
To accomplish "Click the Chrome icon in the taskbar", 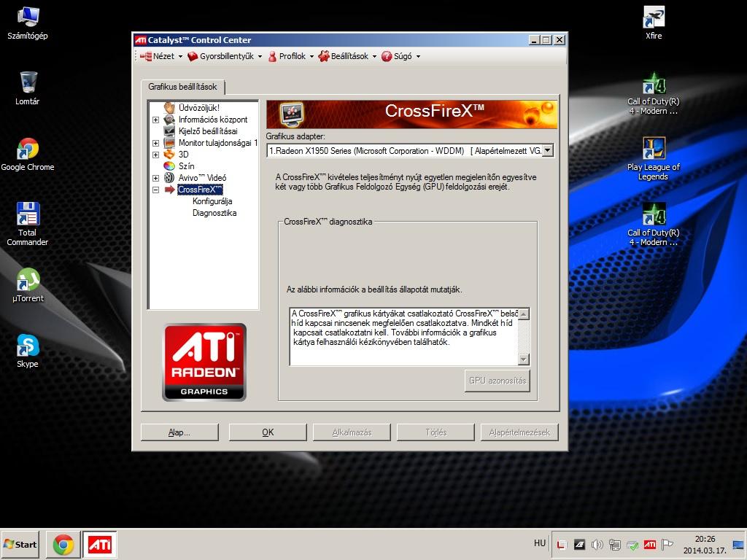I will 63,545.
